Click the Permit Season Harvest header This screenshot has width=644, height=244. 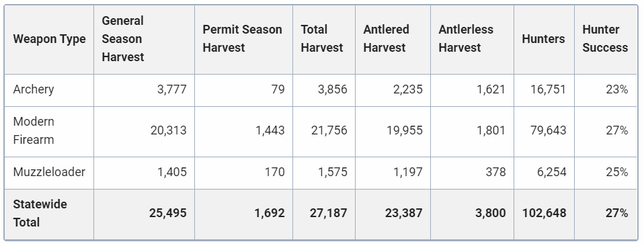point(242,38)
